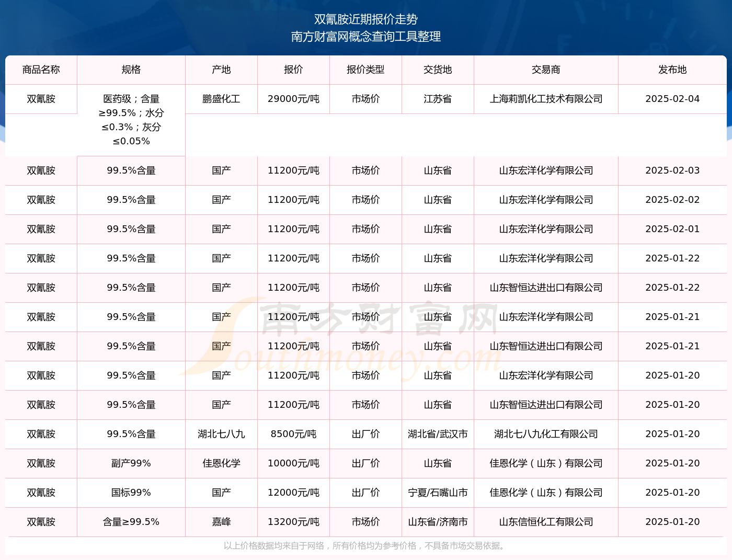Click the "湖北七八九" origin cell

221,434
